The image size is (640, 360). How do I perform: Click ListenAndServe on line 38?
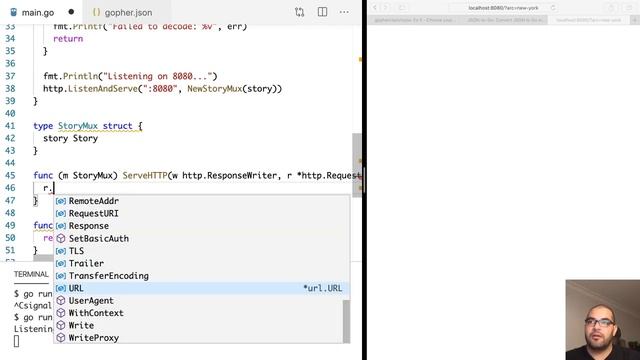[x=102, y=89]
